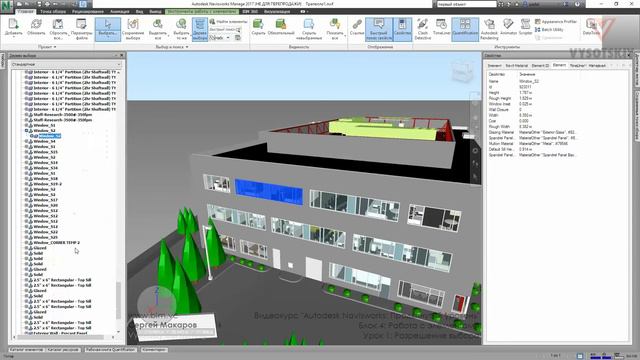640x360 pixels.
Task: Click Сохранение выбора (Save Selection) icon
Action: (133, 24)
